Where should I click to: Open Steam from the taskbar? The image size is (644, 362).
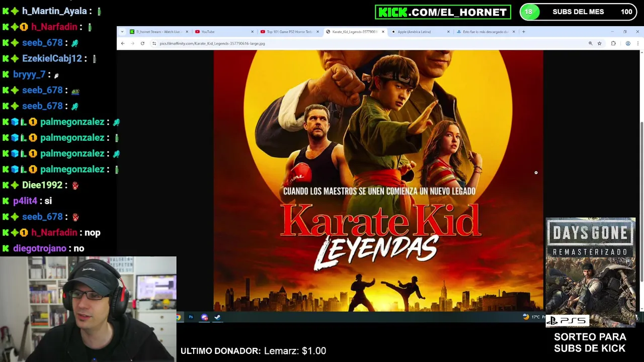217,317
